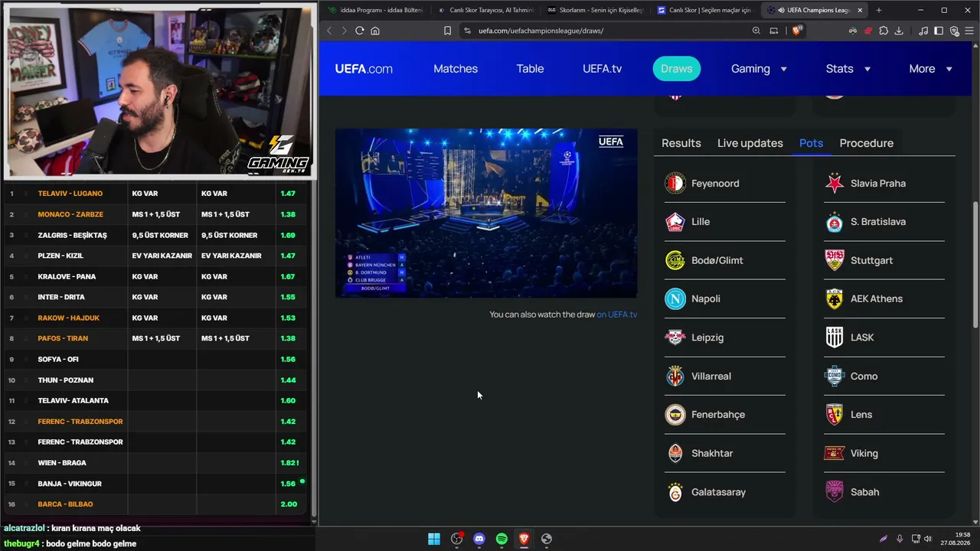Go back to the previous page

point(329,31)
